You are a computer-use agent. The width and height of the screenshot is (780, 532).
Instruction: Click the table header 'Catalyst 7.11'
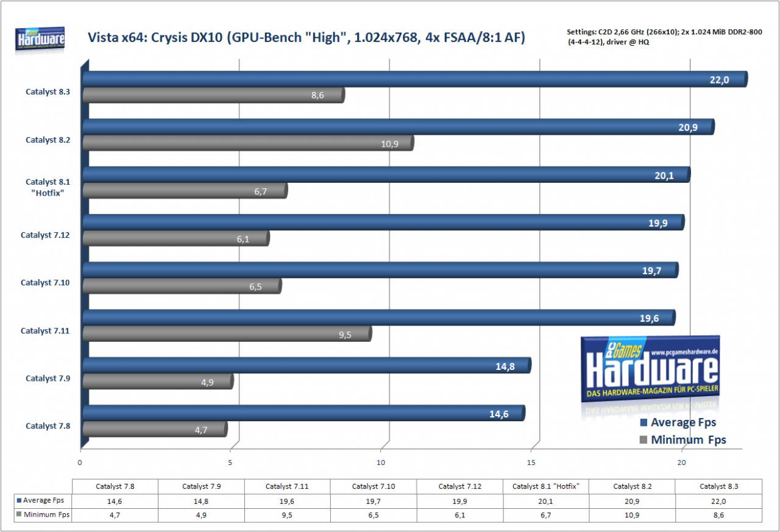(x=288, y=486)
